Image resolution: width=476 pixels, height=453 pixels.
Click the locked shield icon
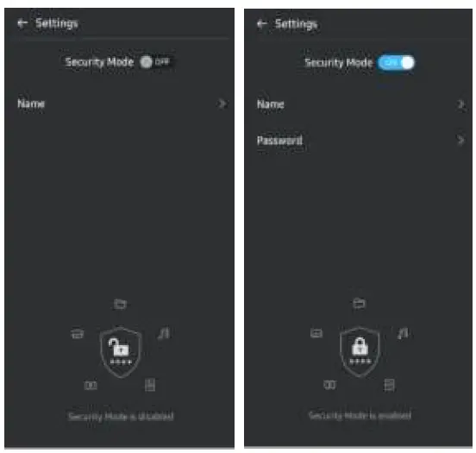360,351
